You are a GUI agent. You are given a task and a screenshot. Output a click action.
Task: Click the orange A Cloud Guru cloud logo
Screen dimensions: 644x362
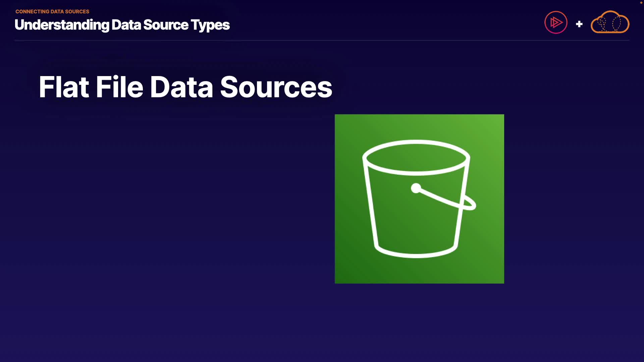pyautogui.click(x=610, y=22)
